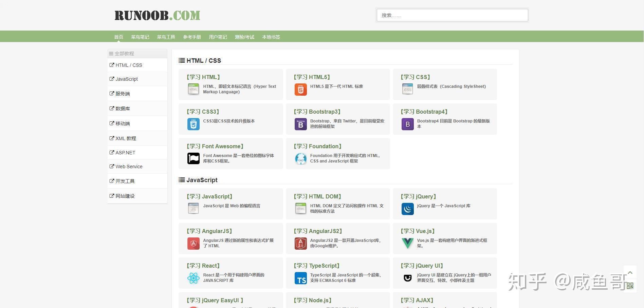The image size is (644, 308).
Task: Open the 【学习 JavaScript】 title link
Action: pyautogui.click(x=209, y=196)
